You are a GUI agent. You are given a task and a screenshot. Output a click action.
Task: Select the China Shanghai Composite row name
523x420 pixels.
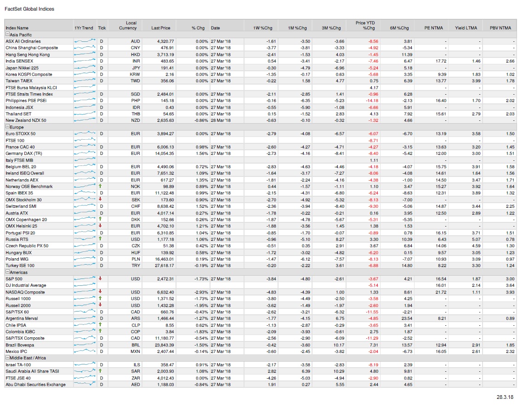(x=32, y=48)
